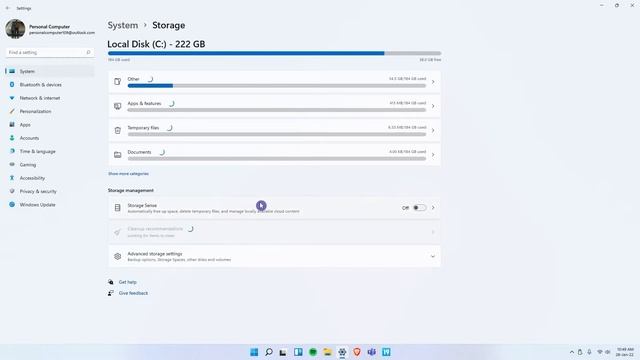Go to Personalization settings

(x=49, y=111)
